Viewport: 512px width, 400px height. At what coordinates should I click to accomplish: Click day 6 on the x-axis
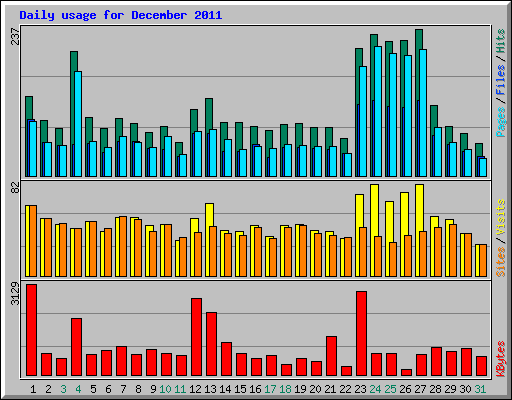coord(108,389)
